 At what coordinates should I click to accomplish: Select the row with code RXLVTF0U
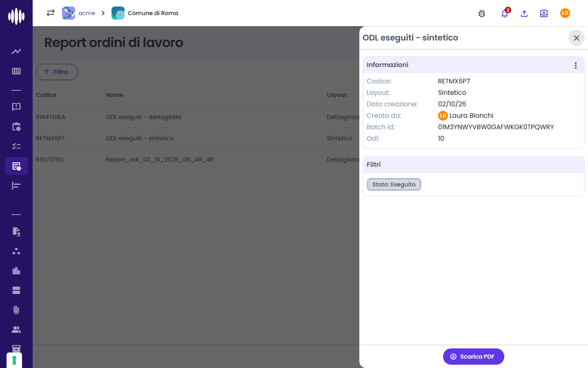(196, 159)
